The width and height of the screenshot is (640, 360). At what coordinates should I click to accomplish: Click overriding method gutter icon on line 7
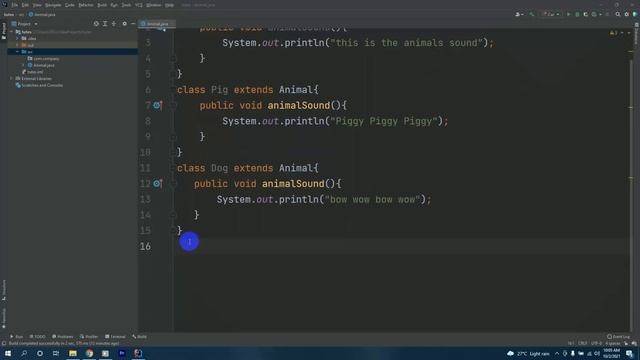point(158,105)
